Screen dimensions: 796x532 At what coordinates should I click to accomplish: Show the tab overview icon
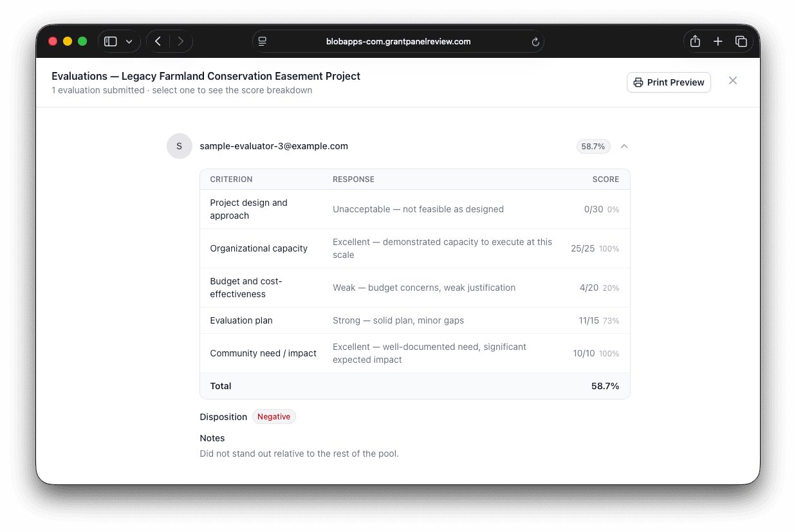[x=741, y=41]
